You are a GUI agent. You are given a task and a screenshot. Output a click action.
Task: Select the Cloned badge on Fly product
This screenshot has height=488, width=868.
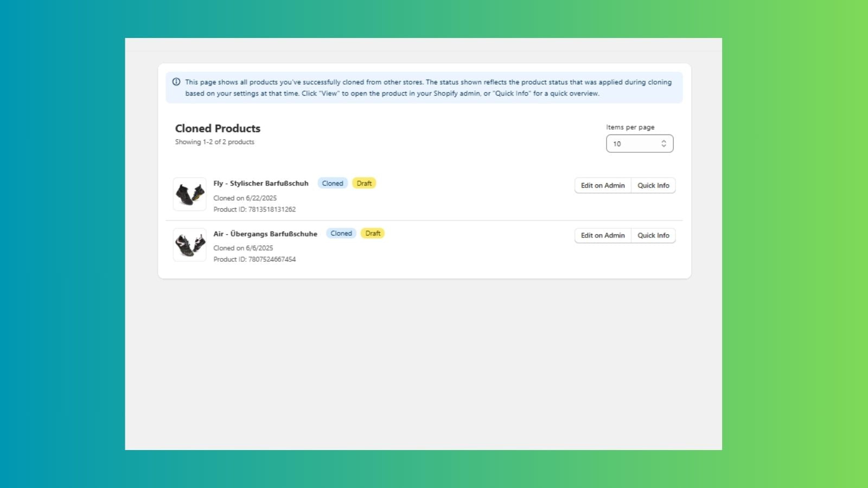(x=333, y=183)
